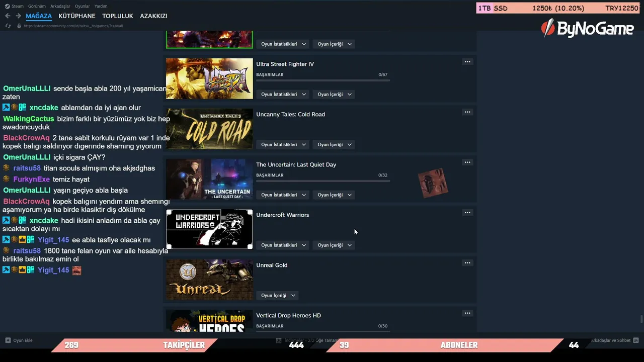Click the Uncanny Tales Cold Road cover thumbnail

(209, 129)
